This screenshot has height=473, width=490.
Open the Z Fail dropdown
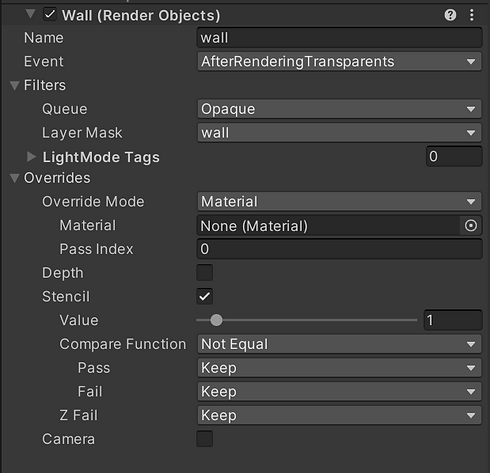(x=339, y=415)
